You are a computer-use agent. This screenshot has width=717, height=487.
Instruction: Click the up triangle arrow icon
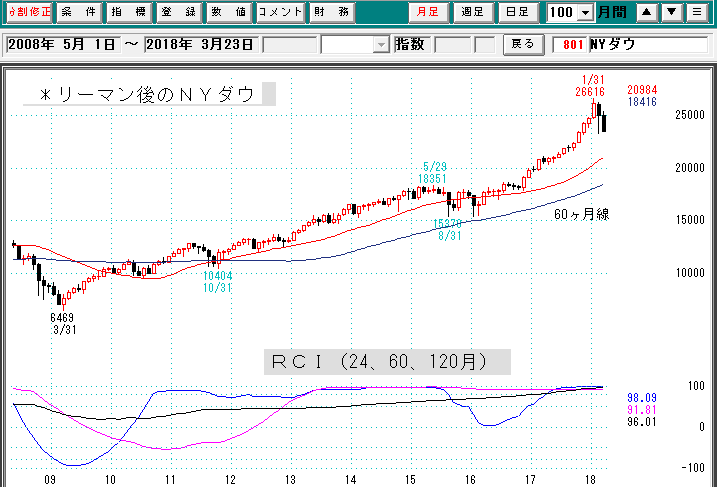click(x=647, y=13)
